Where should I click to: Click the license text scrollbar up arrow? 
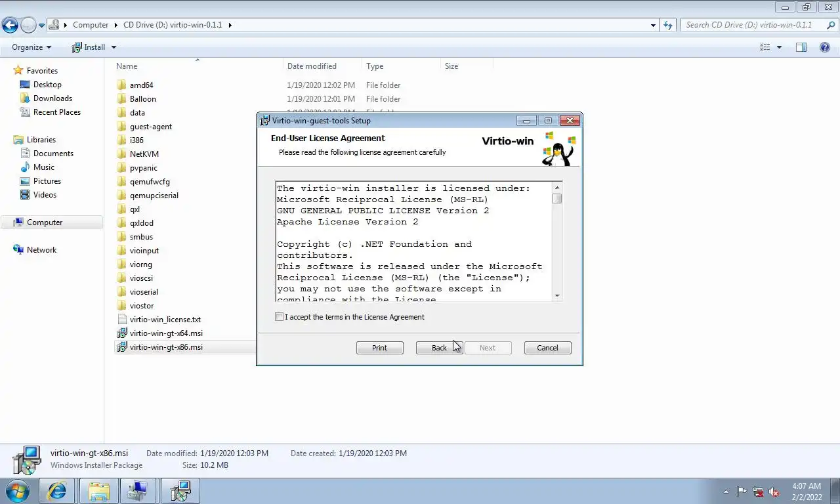(x=557, y=188)
